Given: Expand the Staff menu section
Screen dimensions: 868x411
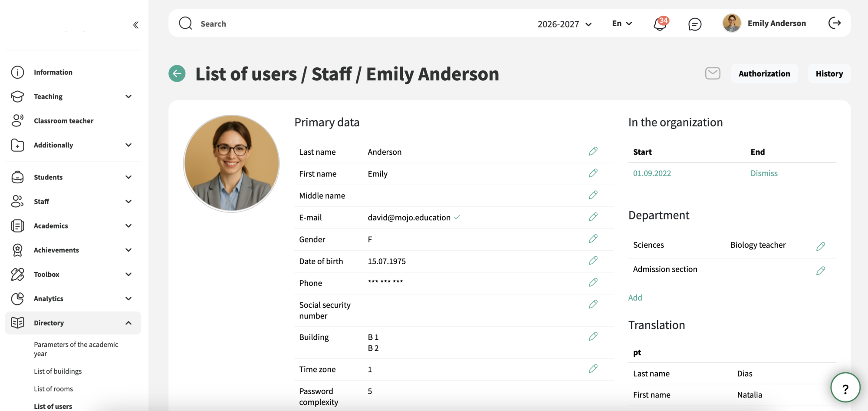Looking at the screenshot, I should pos(73,202).
